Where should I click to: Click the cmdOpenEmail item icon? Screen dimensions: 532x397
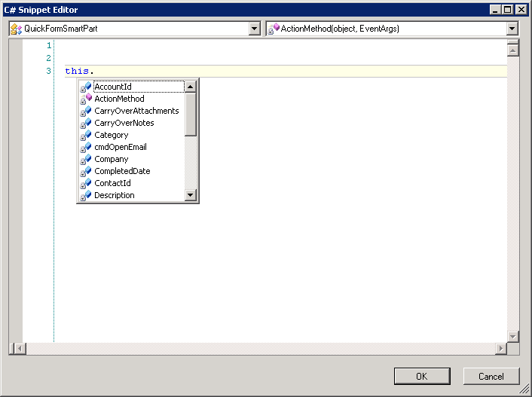click(x=86, y=147)
